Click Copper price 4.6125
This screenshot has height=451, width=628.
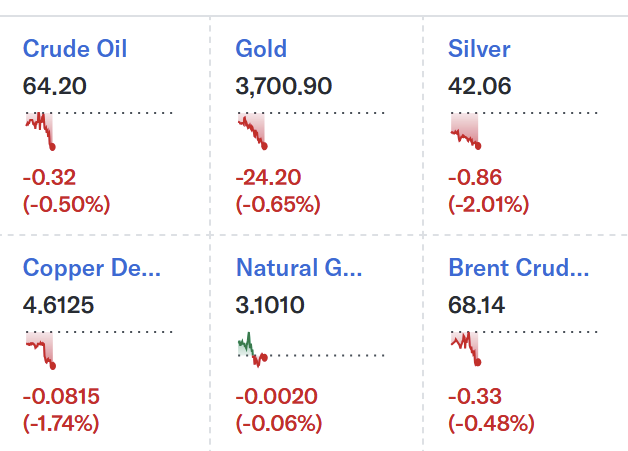click(x=58, y=305)
